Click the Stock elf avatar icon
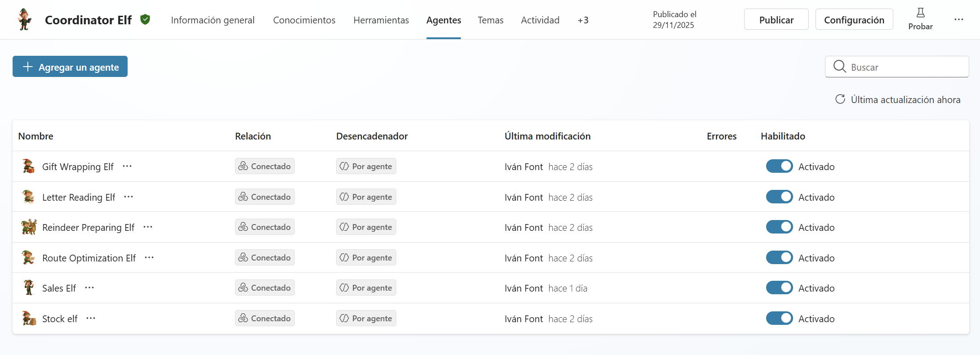 [x=29, y=319]
